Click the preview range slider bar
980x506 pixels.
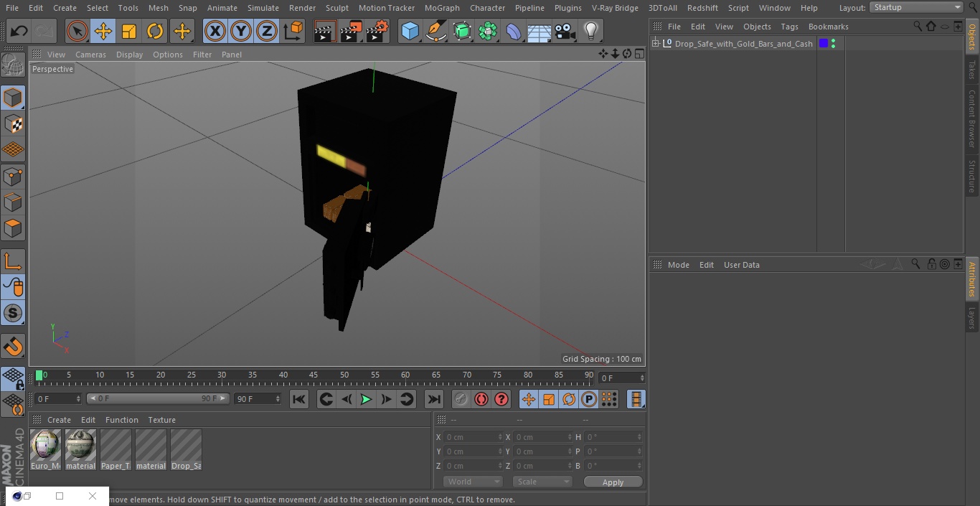pos(158,398)
